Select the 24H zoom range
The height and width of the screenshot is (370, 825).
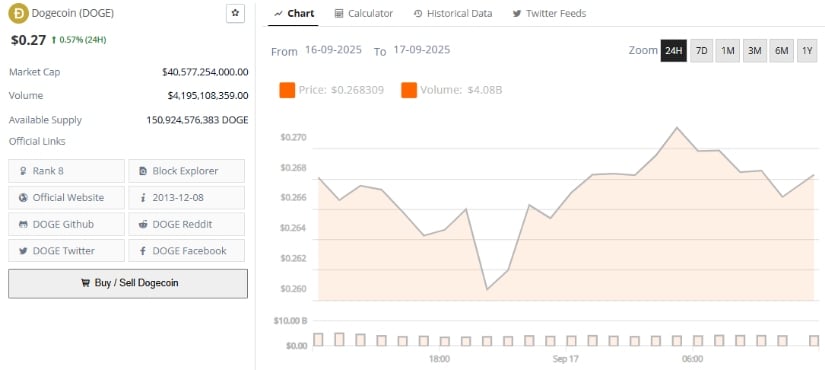point(673,51)
